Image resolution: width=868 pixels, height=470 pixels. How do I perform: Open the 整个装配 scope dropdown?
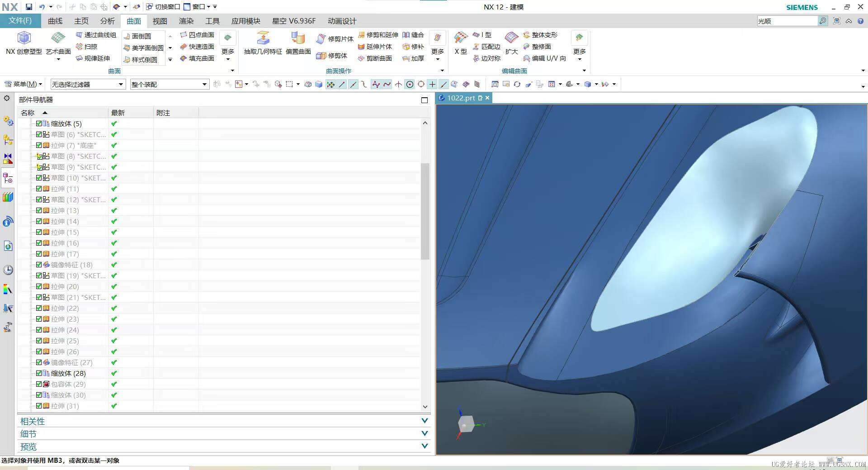(169, 85)
